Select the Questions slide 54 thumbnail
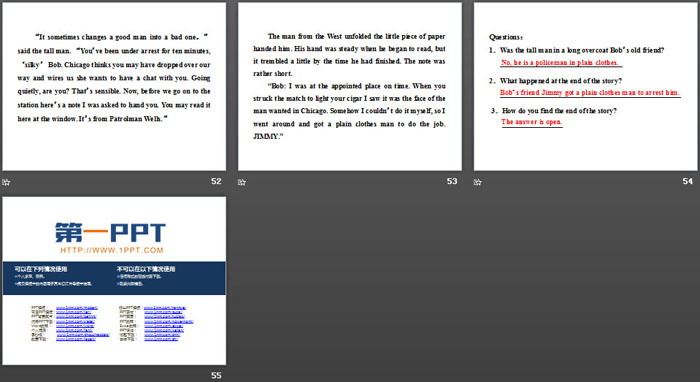The image size is (700, 382). click(x=586, y=87)
